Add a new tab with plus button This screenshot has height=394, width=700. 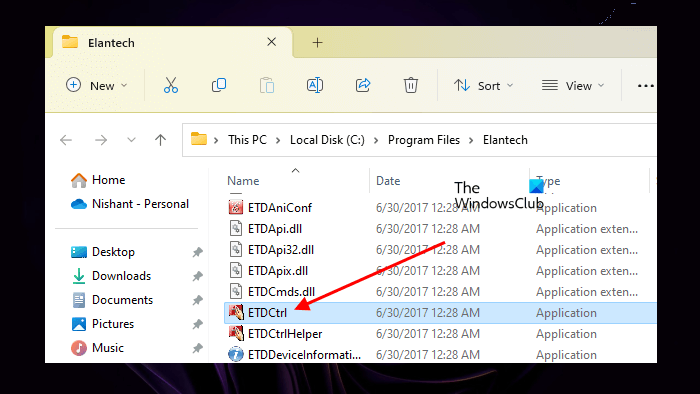317,42
